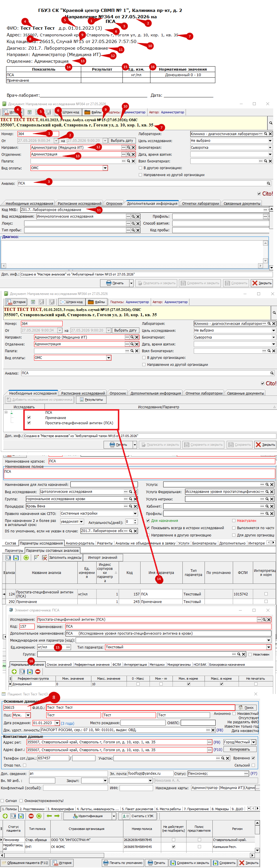Open Международное имя параметра dropdown
277x868 pixels.
coord(269,640)
